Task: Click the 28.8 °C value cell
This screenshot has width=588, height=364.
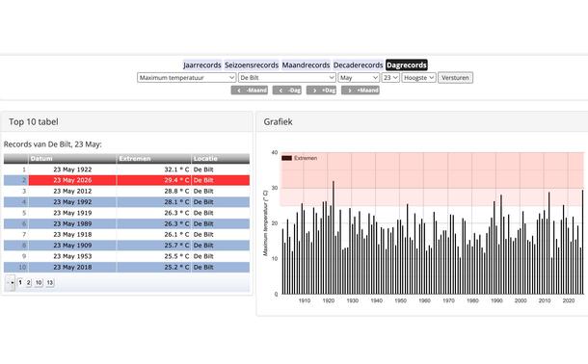Action: pos(154,191)
